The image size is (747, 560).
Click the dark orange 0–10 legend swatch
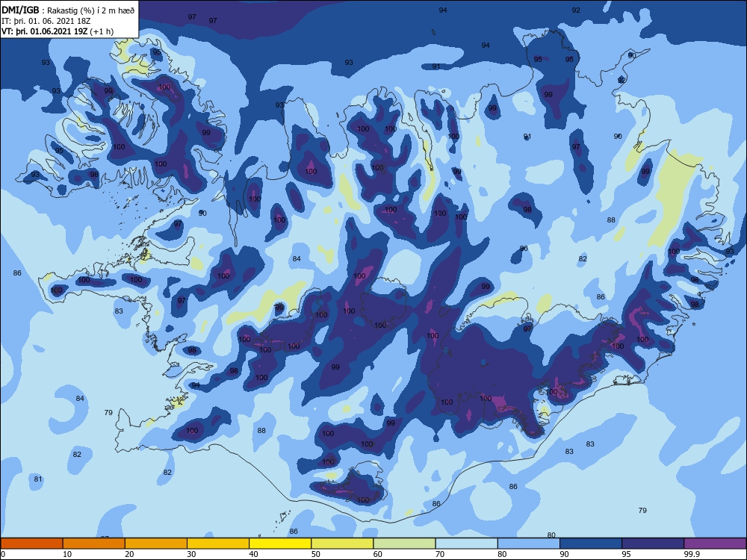coord(31,544)
